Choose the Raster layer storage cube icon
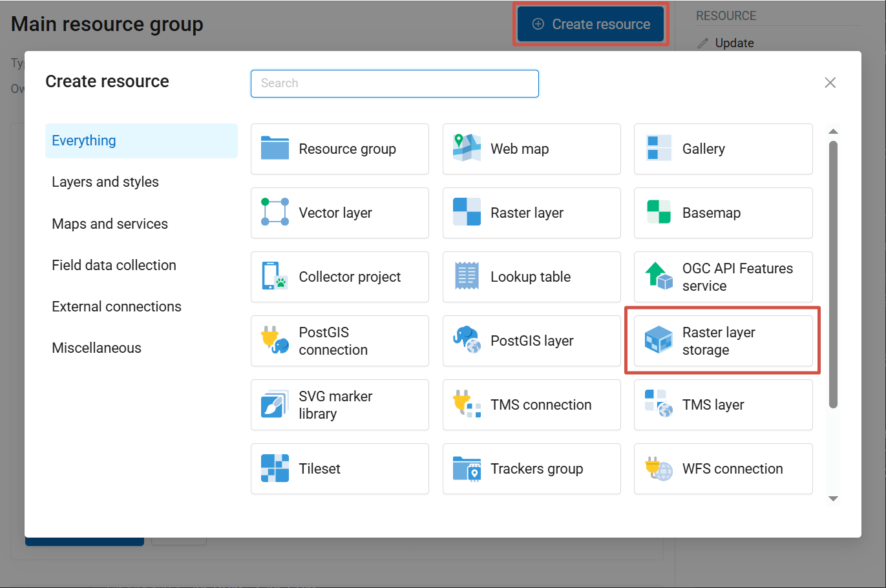Image resolution: width=886 pixels, height=588 pixels. pos(659,341)
